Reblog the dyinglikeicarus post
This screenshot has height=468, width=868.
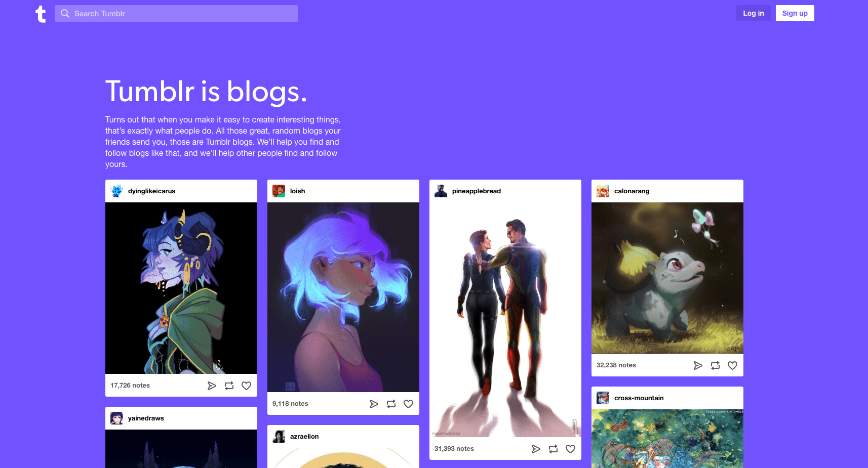point(229,386)
